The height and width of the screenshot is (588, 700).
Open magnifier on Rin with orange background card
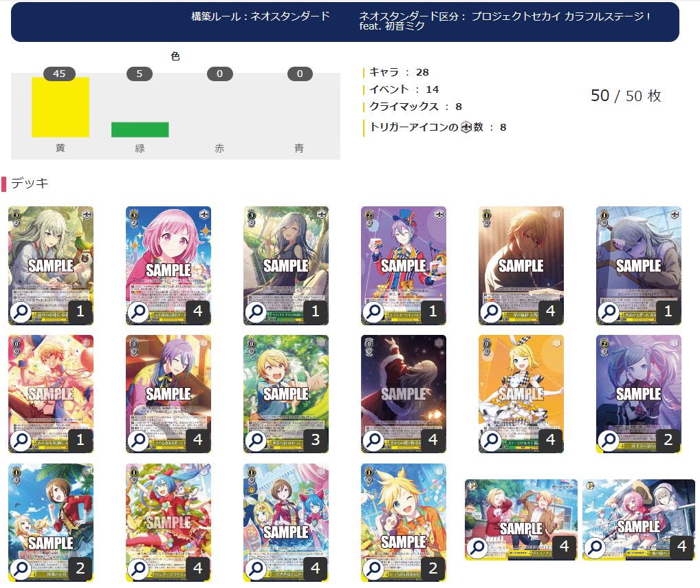tap(491, 441)
